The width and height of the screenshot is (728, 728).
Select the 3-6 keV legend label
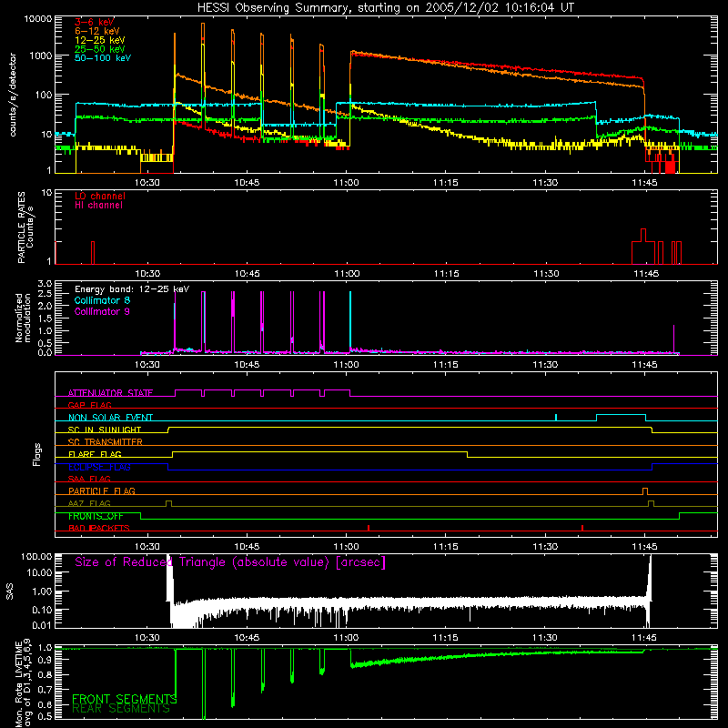(x=95, y=22)
